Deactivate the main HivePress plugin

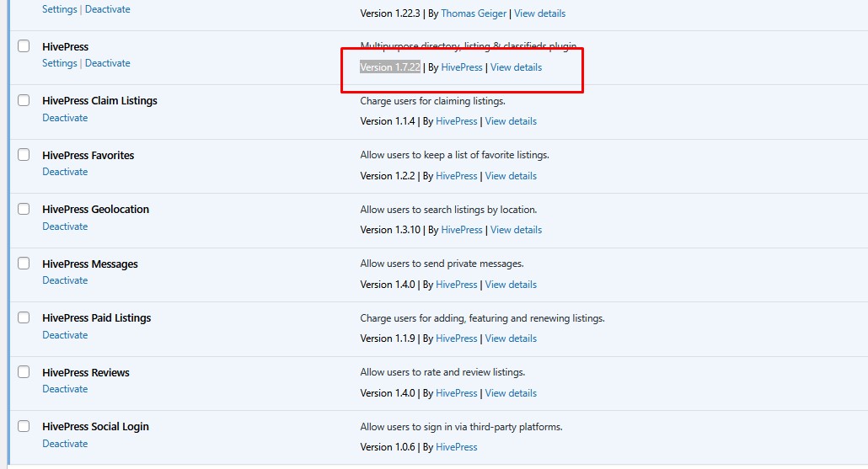(108, 63)
